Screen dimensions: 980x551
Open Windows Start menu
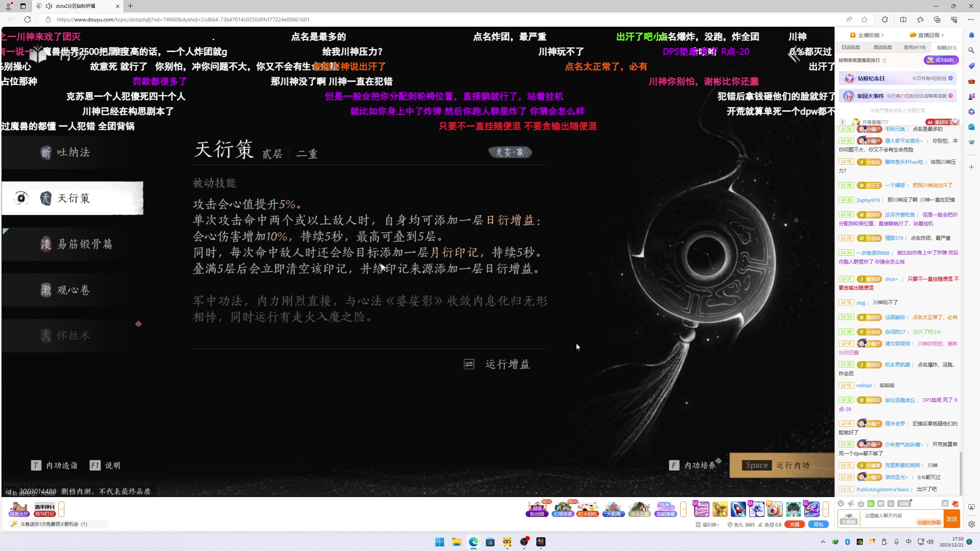439,542
